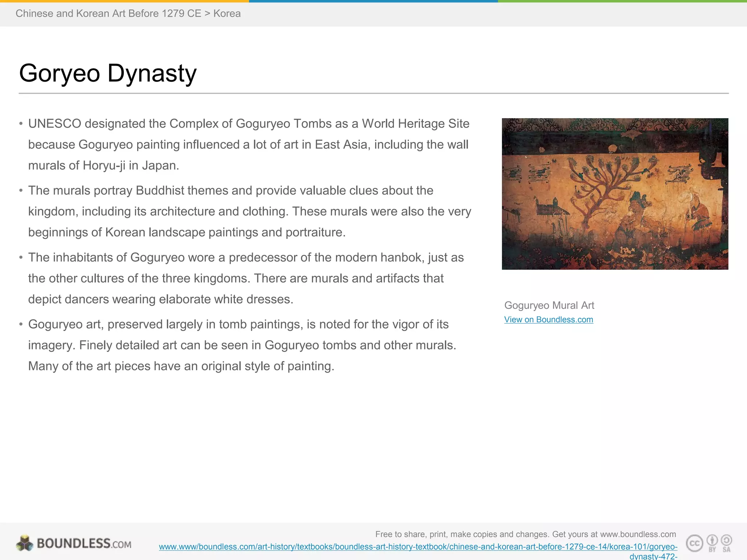Click the Creative Commons CC icon
The width and height of the screenshot is (747, 560).
(x=694, y=544)
